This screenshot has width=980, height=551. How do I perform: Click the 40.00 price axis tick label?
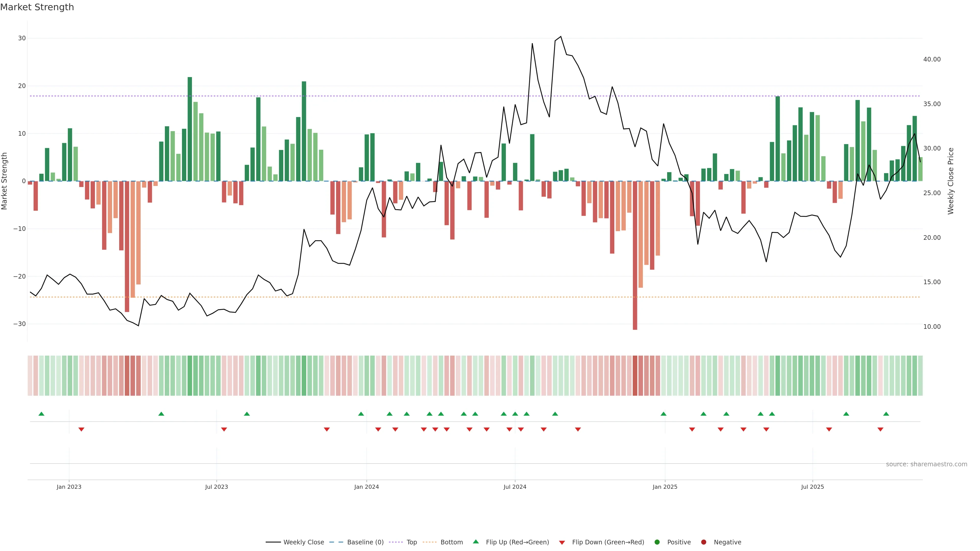[x=932, y=59]
